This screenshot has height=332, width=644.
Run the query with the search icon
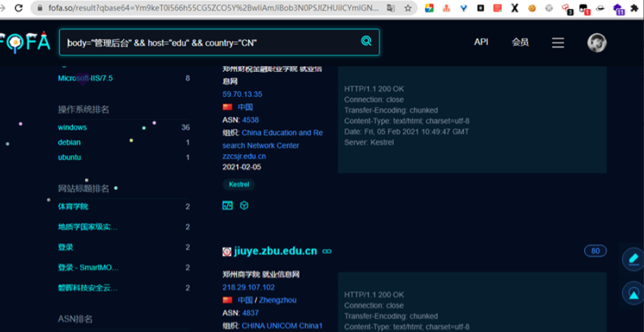[366, 41]
